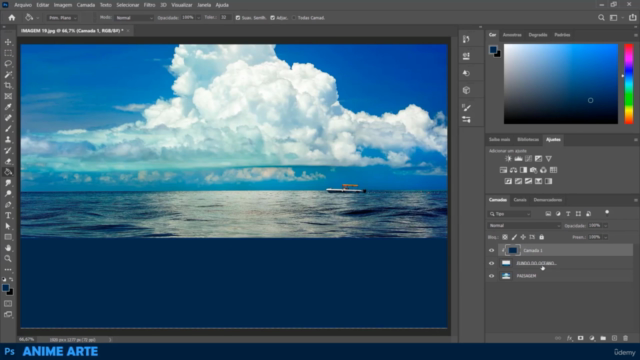
Task: Add a Brightness/Contrast adjustment
Action: pos(508,158)
